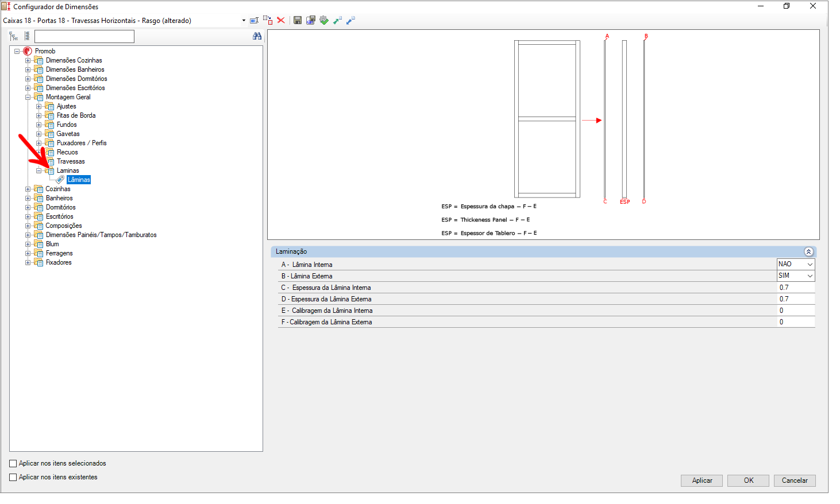The height and width of the screenshot is (504, 840).
Task: Select the Travessas tree item
Action: click(x=71, y=161)
